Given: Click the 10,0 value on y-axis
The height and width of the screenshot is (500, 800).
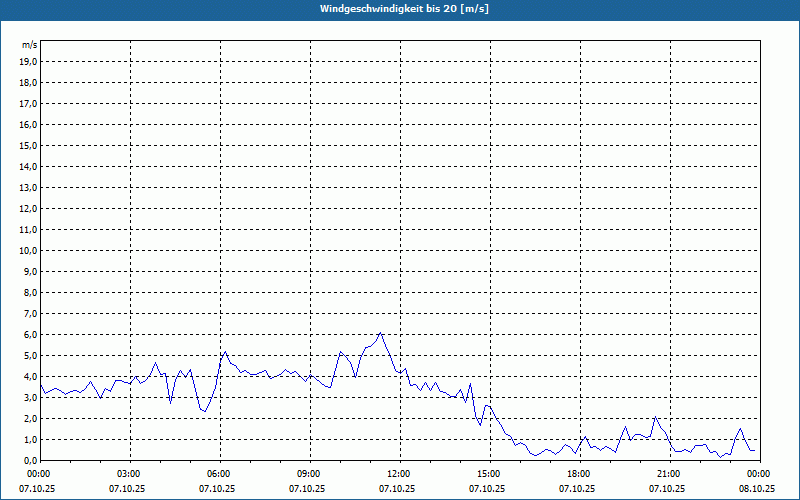Looking at the screenshot, I should click(29, 250).
